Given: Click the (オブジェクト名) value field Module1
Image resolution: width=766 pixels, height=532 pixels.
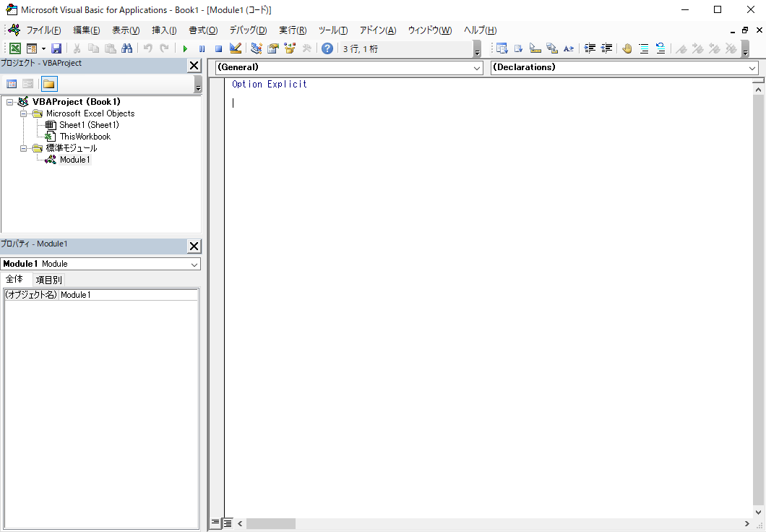Looking at the screenshot, I should click(129, 295).
